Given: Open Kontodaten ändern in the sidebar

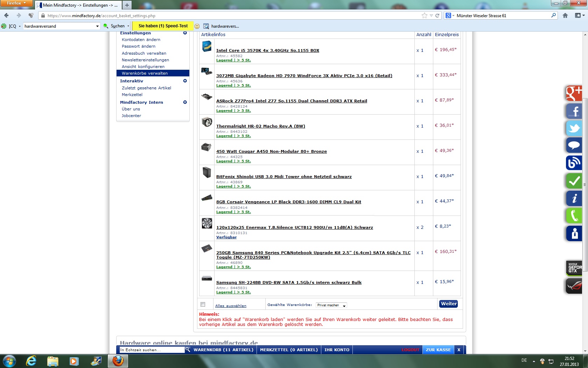Looking at the screenshot, I should 141,40.
